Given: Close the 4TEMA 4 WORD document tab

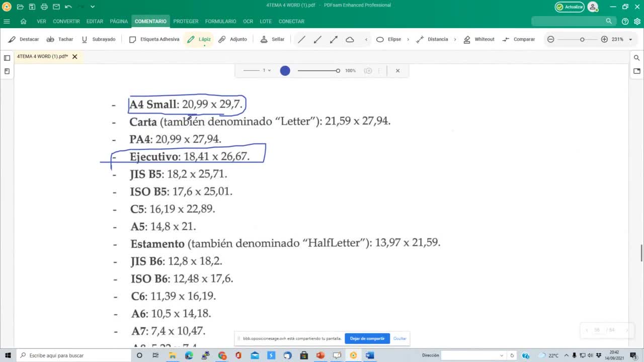Looking at the screenshot, I should [x=74, y=57].
